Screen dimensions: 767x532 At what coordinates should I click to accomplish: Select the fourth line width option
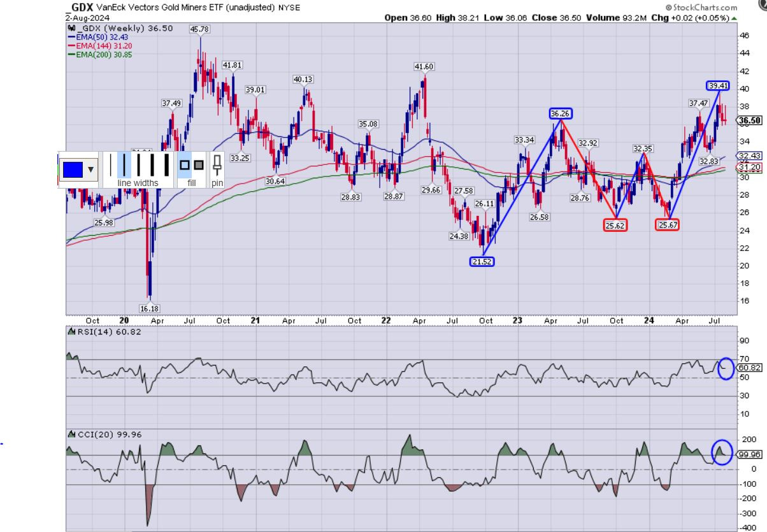152,164
